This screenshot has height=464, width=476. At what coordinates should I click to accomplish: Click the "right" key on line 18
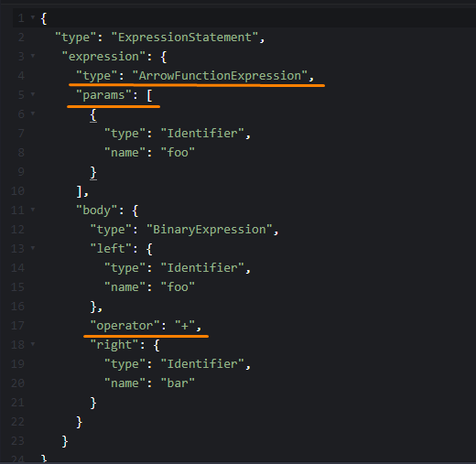click(114, 345)
